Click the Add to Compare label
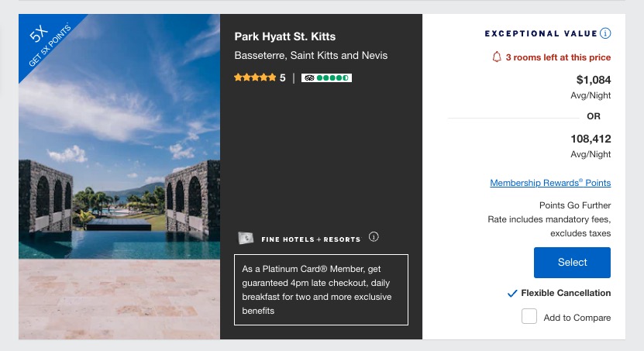 coord(577,318)
